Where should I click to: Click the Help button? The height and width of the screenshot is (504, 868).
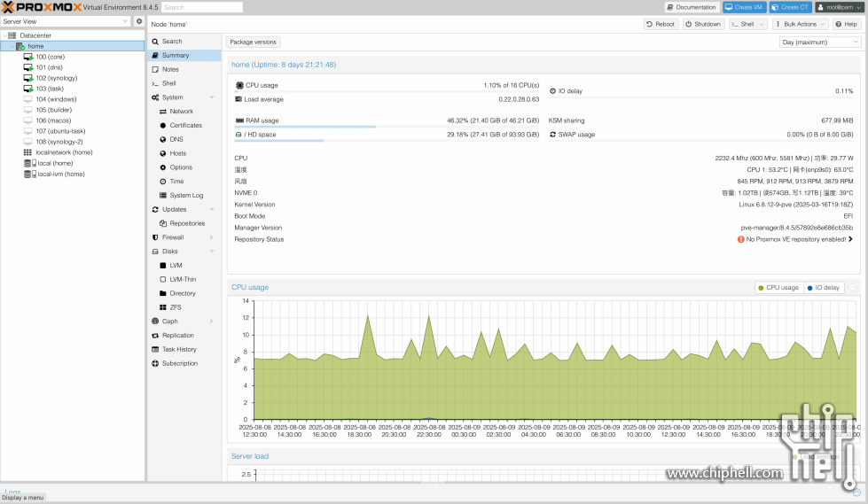tap(847, 24)
